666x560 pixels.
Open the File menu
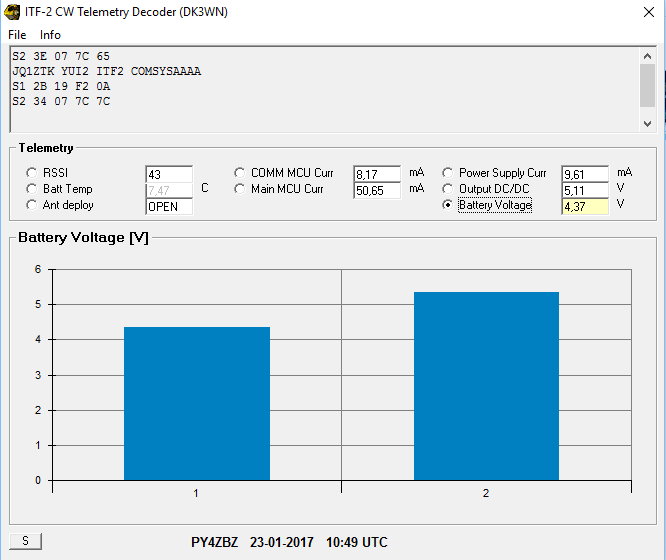point(17,35)
